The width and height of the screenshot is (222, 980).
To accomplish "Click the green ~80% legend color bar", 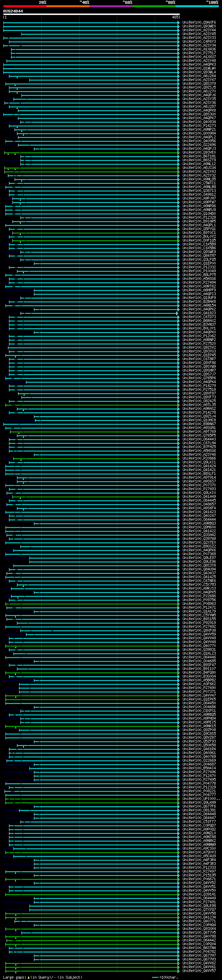I will coord(154,6).
